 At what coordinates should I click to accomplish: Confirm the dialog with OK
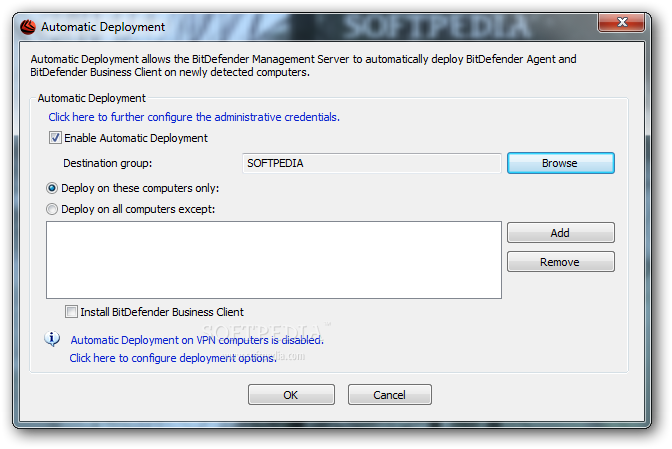point(291,395)
